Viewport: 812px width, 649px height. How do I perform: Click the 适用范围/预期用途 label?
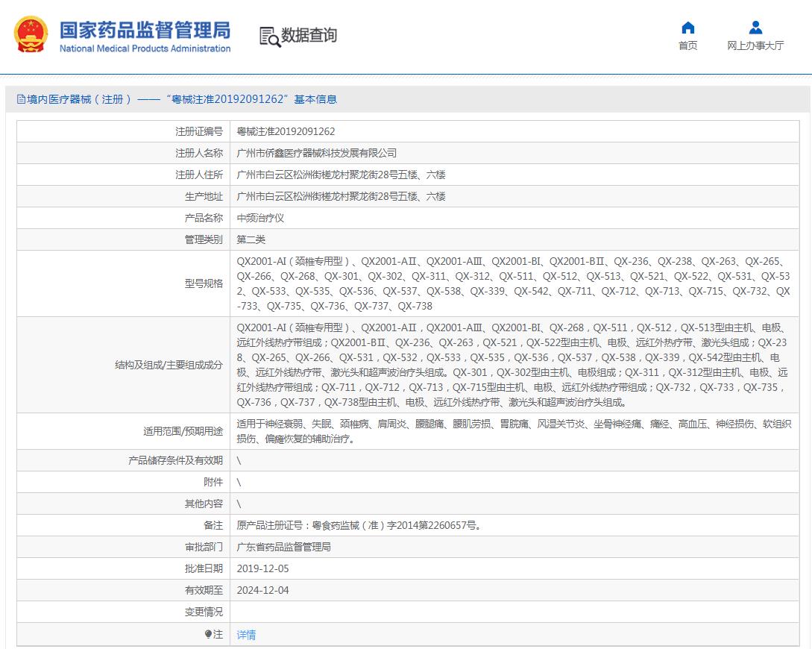(x=183, y=431)
